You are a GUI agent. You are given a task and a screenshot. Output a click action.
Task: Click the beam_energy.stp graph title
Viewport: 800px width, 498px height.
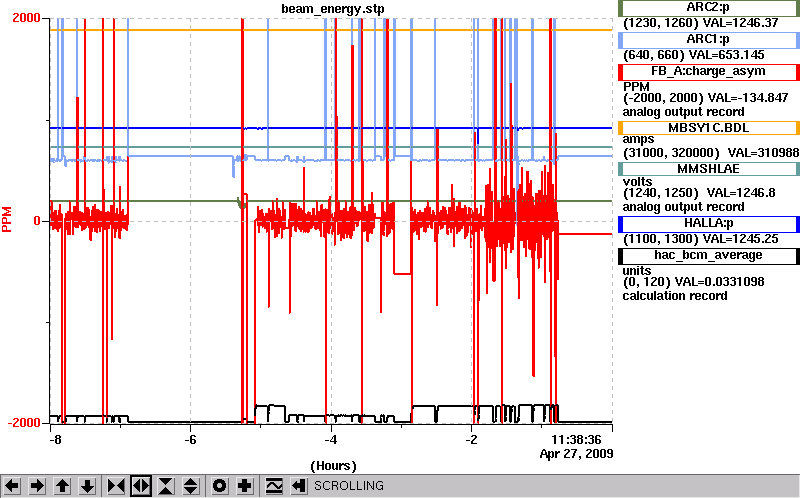(x=333, y=9)
